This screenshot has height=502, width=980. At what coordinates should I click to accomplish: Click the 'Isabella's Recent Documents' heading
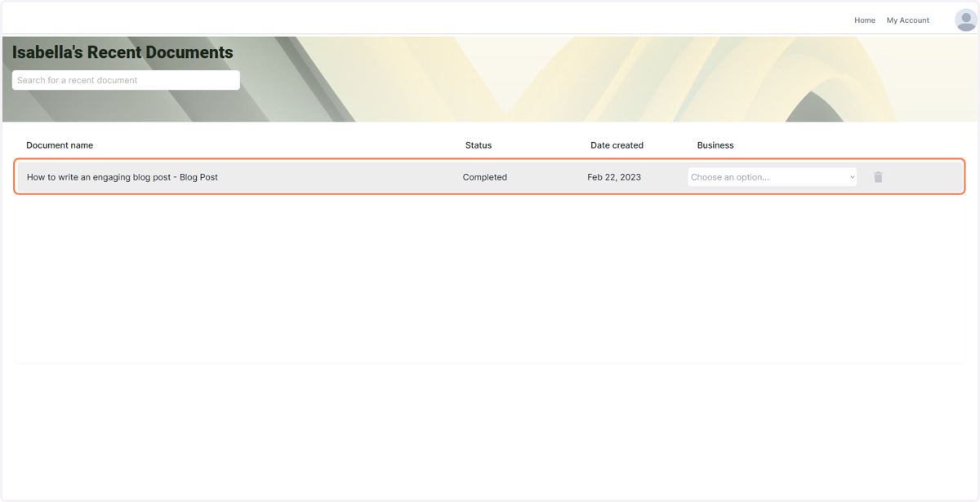[x=122, y=52]
